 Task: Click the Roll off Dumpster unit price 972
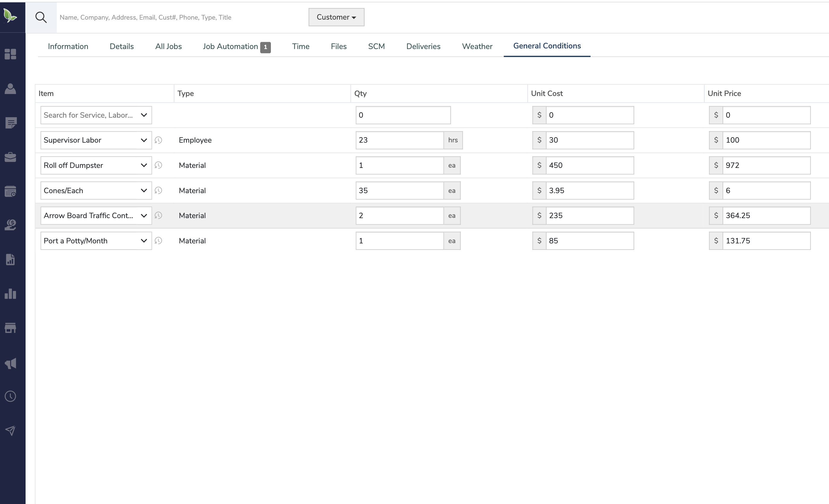[x=767, y=166]
